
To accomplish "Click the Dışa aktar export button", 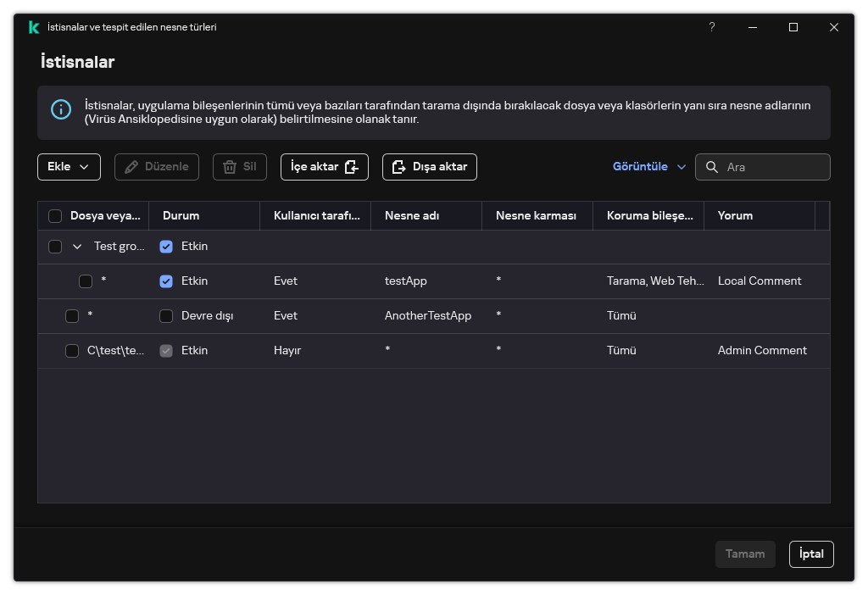I will (x=429, y=167).
